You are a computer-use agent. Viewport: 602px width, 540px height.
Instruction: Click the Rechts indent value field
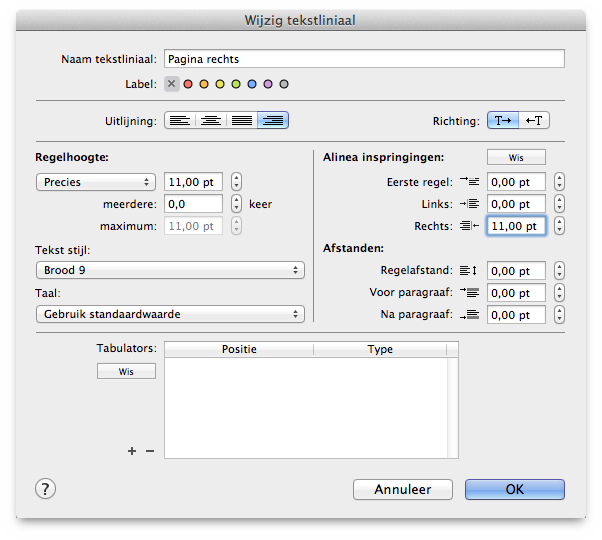(x=516, y=226)
